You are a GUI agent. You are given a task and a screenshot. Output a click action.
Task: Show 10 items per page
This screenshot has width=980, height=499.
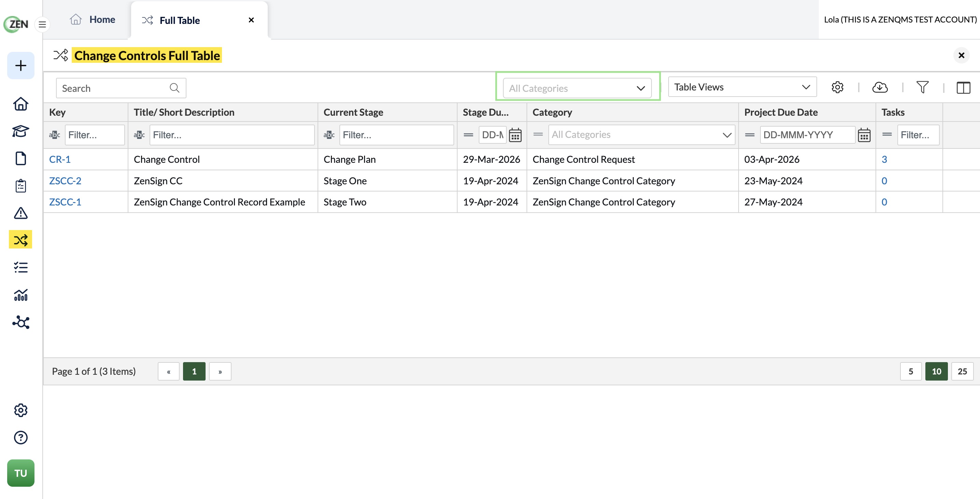tap(936, 371)
